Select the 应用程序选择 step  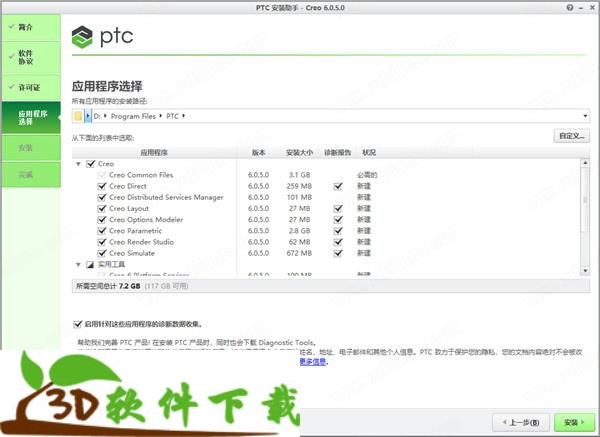click(x=31, y=117)
